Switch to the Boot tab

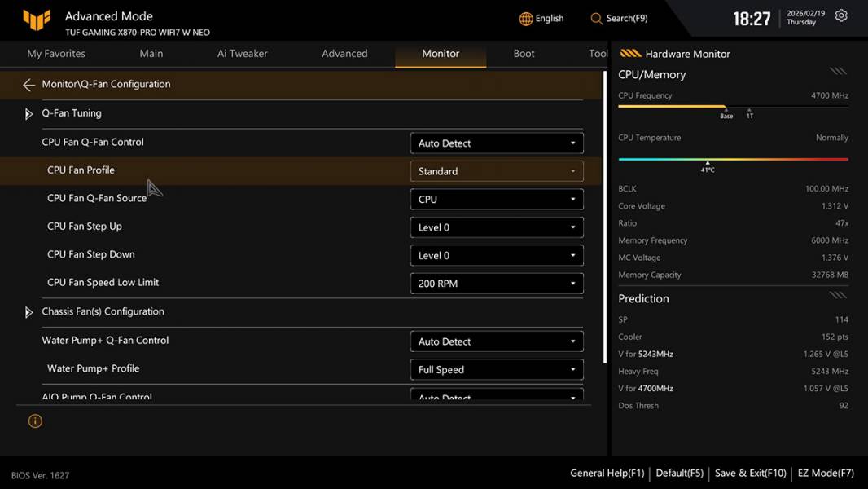coord(524,54)
